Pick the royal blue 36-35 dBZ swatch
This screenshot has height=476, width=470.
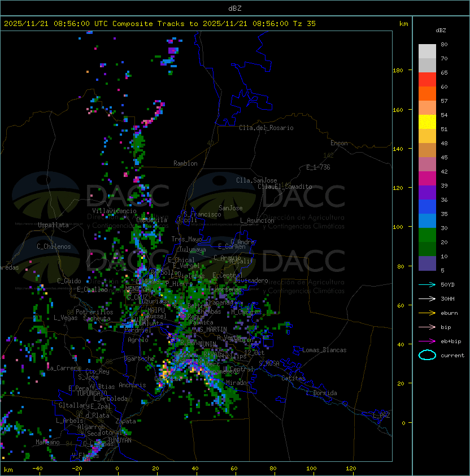(x=427, y=206)
